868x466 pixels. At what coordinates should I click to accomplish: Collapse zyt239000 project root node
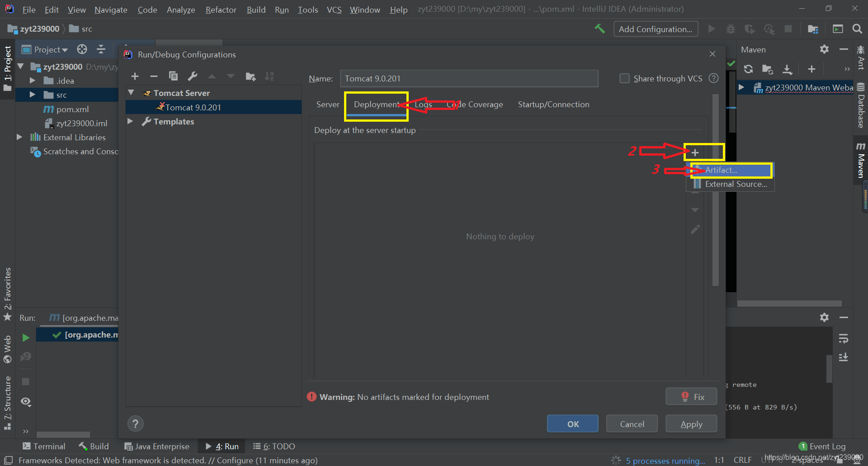point(20,67)
